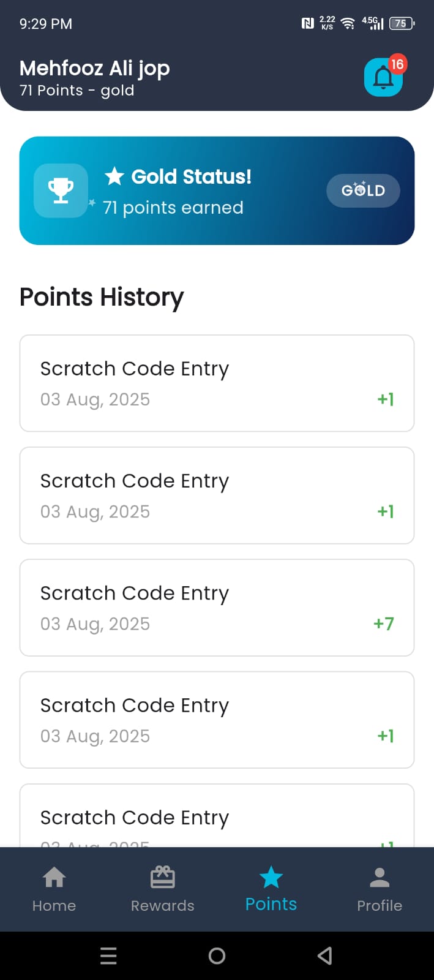Tap the star next to Gold Status text
The width and height of the screenshot is (434, 980).
[x=115, y=176]
